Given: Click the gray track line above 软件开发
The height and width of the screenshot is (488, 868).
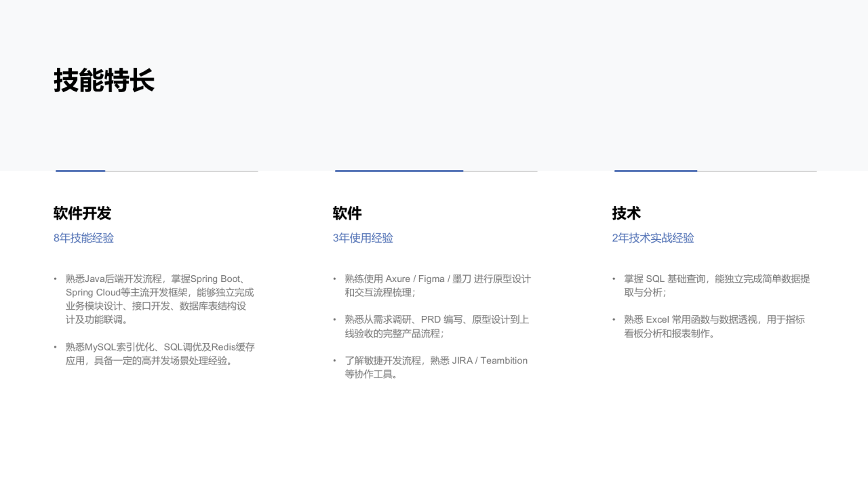Looking at the screenshot, I should pyautogui.click(x=182, y=171).
